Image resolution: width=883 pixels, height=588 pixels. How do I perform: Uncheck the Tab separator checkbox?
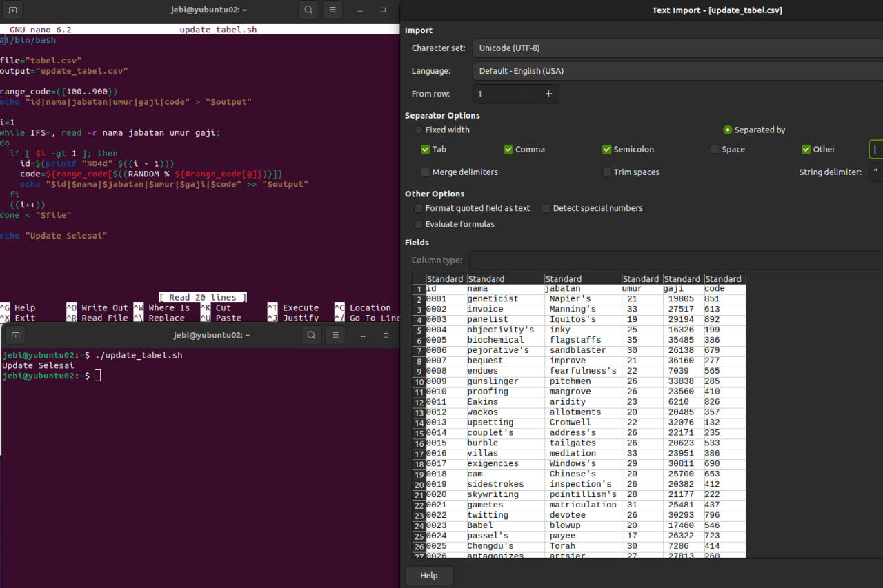(x=426, y=150)
